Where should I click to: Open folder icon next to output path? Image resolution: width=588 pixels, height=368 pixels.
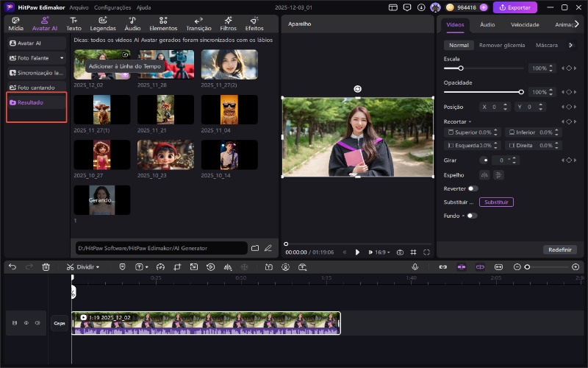tap(255, 248)
